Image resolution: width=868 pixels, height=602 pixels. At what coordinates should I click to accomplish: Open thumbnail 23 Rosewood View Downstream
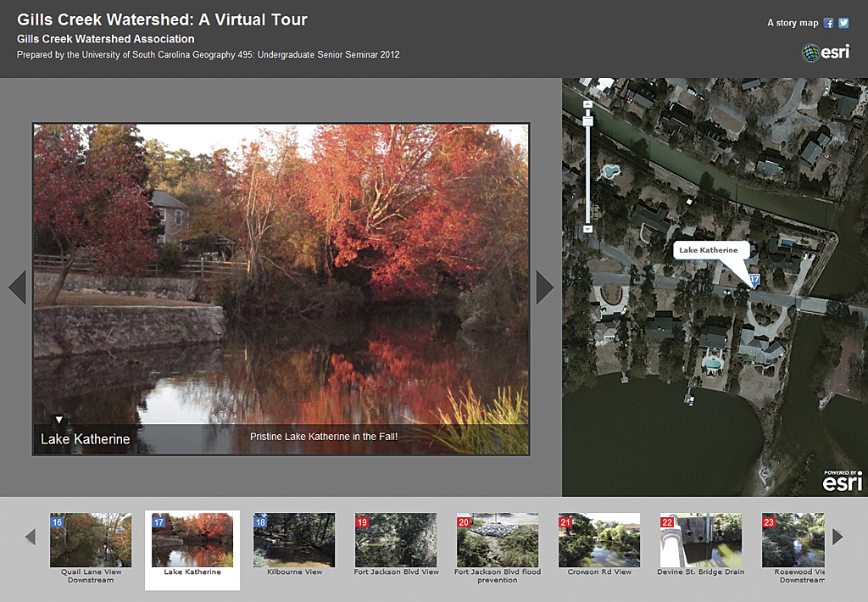[793, 540]
